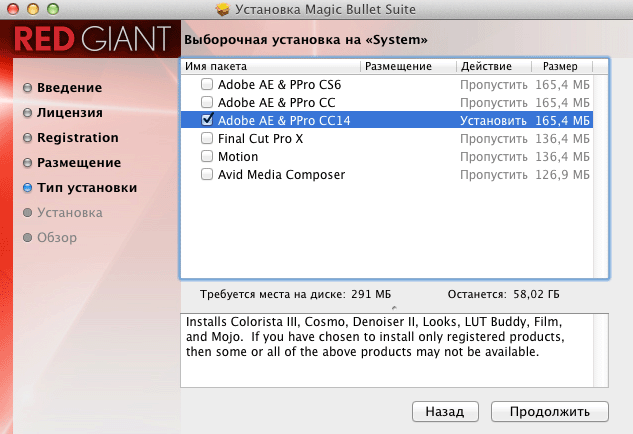Select the Motion row name
The image size is (633, 434).
click(x=238, y=157)
